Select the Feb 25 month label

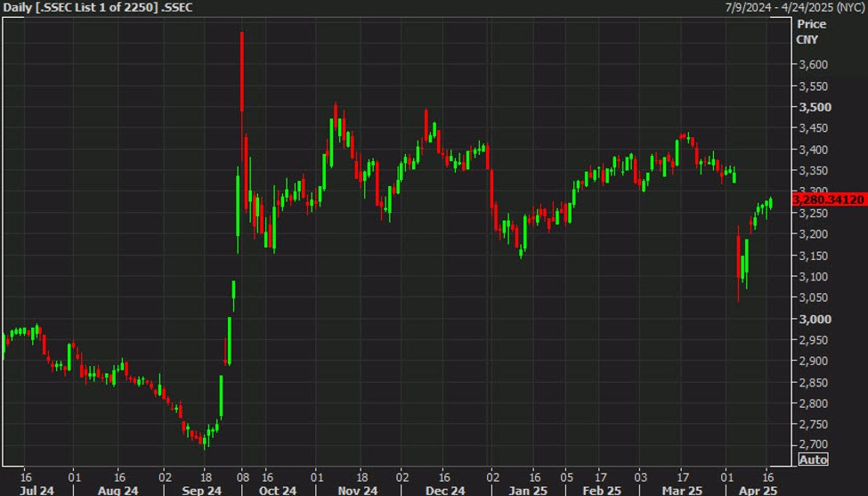pyautogui.click(x=602, y=491)
